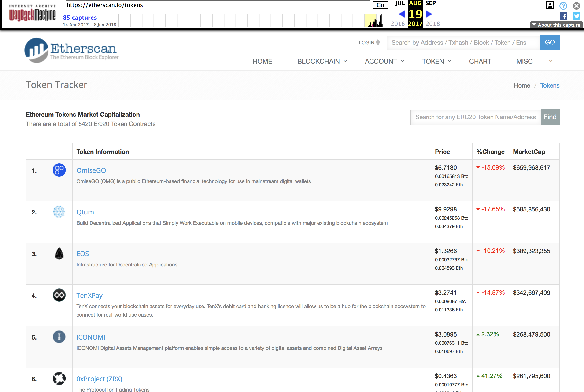Image resolution: width=584 pixels, height=392 pixels.
Task: Open the HOME menu item
Action: [x=262, y=61]
